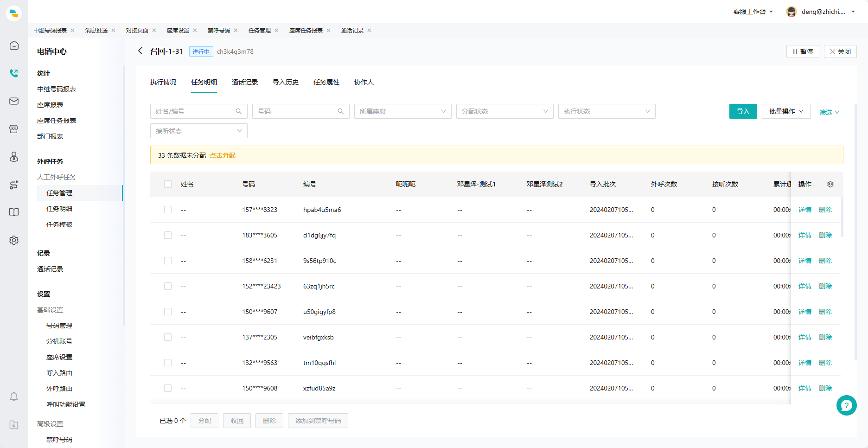Check the row for 150****9607
This screenshot has width=868, height=448.
click(x=168, y=312)
